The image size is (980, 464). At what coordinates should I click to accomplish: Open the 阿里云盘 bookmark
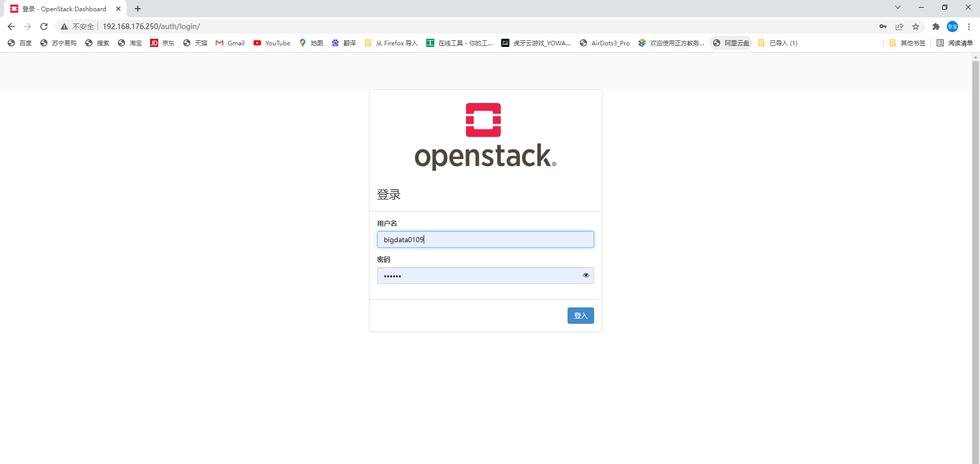pos(731,43)
